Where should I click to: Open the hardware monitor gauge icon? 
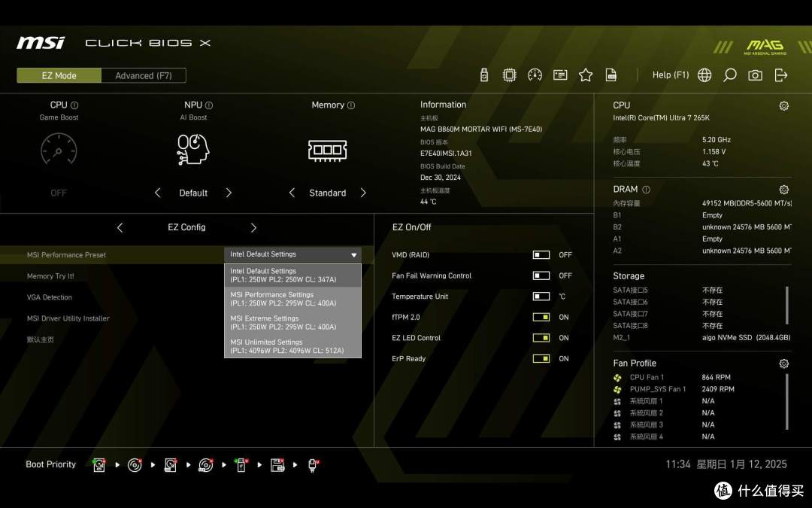coord(535,75)
